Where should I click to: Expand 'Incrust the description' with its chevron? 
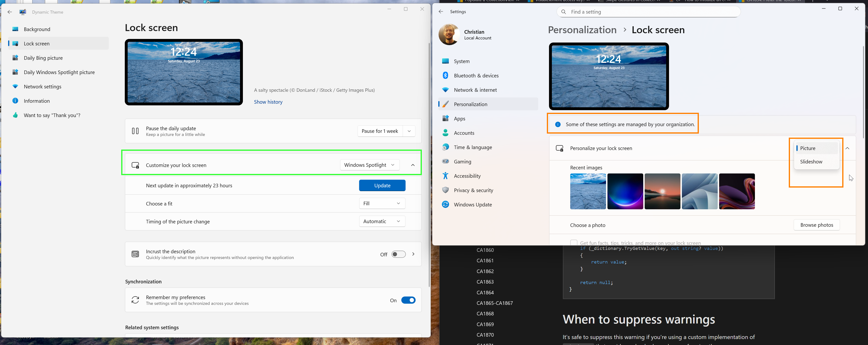(413, 254)
